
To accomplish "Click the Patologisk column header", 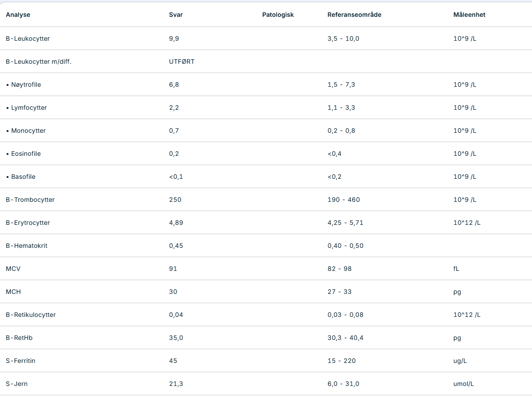I will [x=278, y=15].
